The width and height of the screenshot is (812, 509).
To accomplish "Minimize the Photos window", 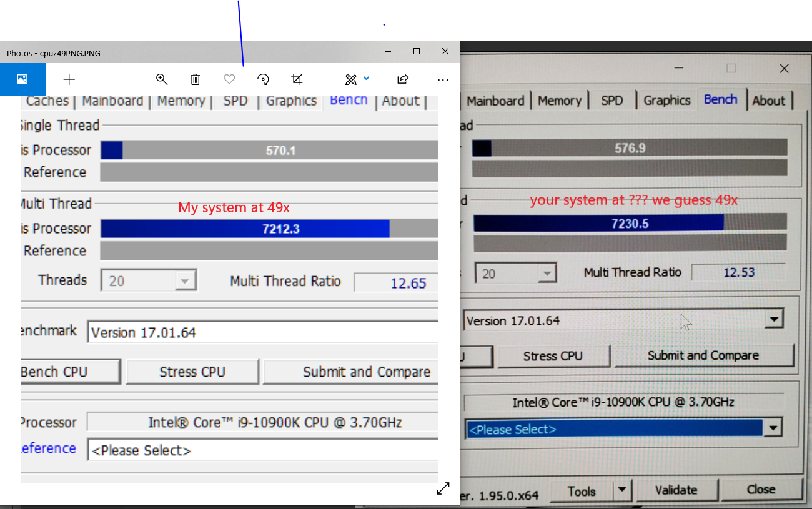I will [x=388, y=52].
